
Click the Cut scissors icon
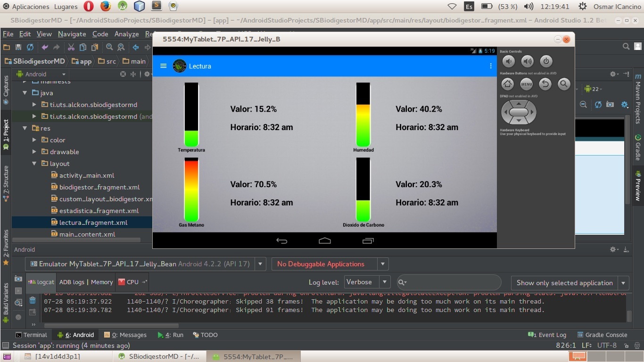point(71,47)
